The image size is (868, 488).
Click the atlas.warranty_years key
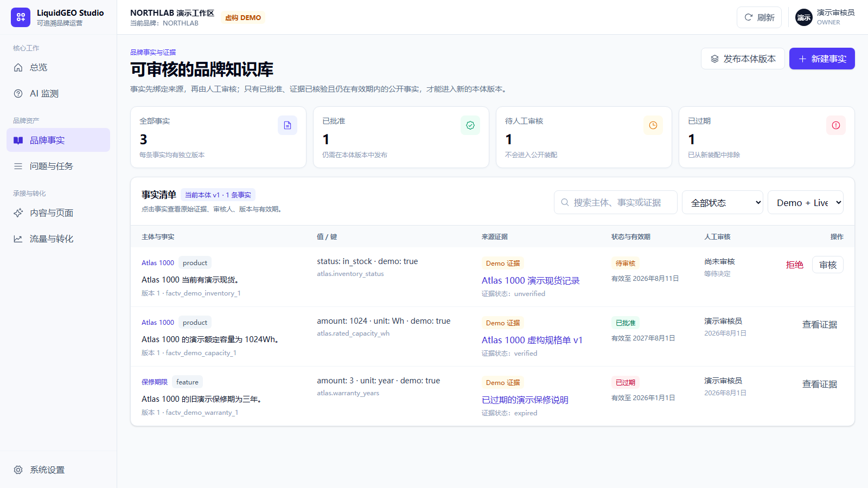[348, 393]
